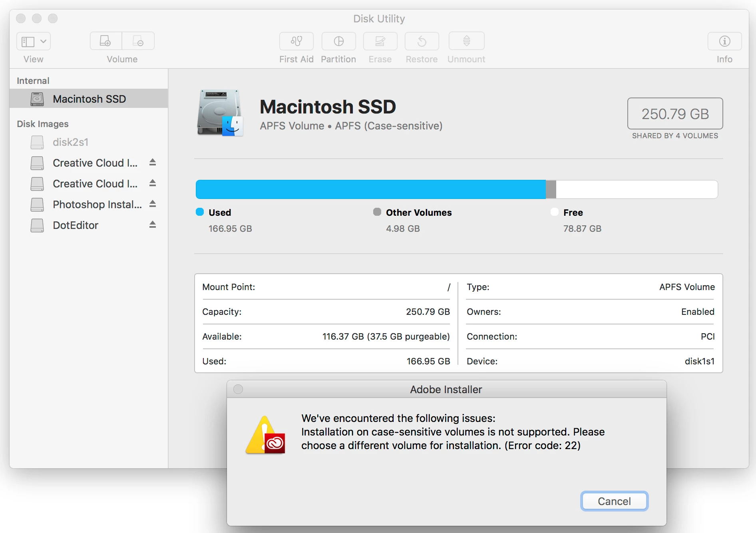Click the Capacity '250.79 GB' table value

coord(428,312)
